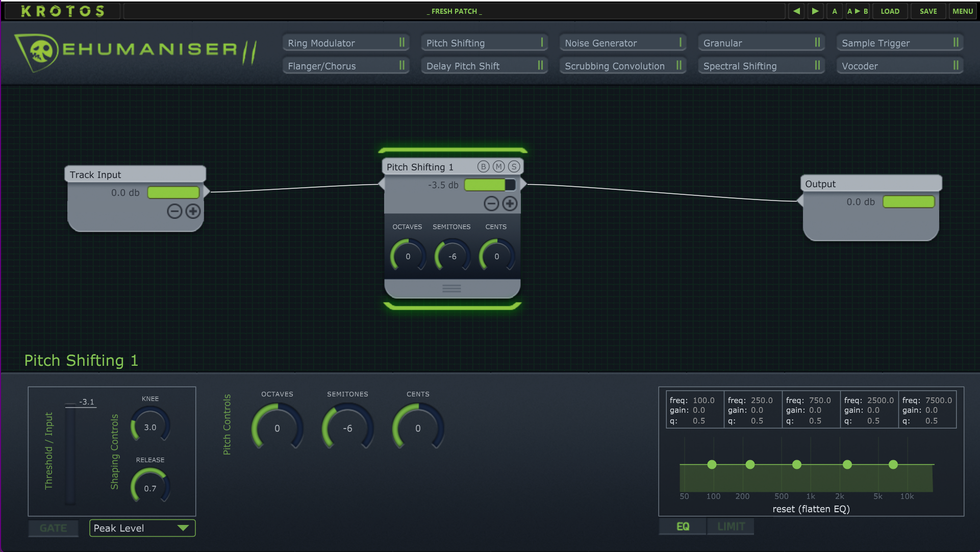Click the next patch arrow icon
Screen dimensions: 980x552
click(815, 11)
